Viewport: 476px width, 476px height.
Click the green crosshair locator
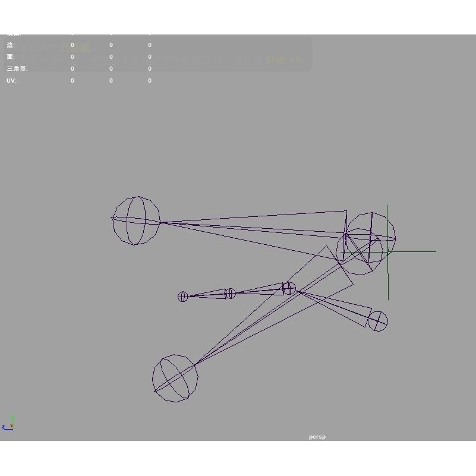pos(387,251)
